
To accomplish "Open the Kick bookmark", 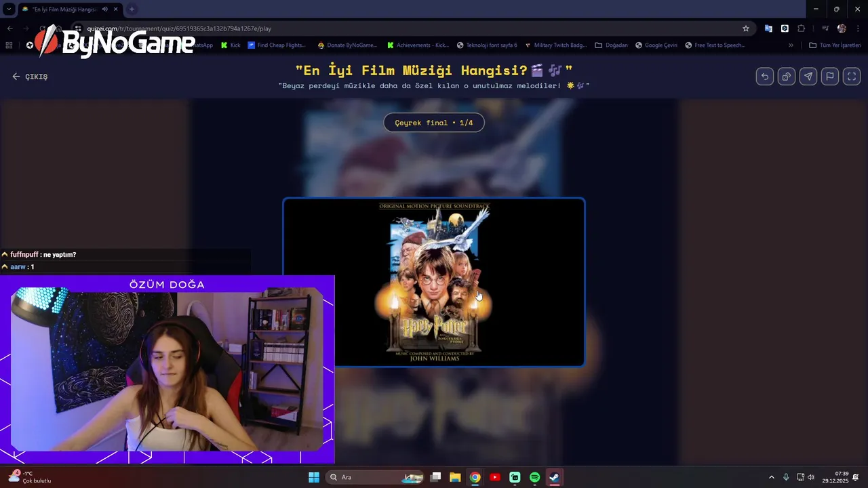I will click(231, 45).
